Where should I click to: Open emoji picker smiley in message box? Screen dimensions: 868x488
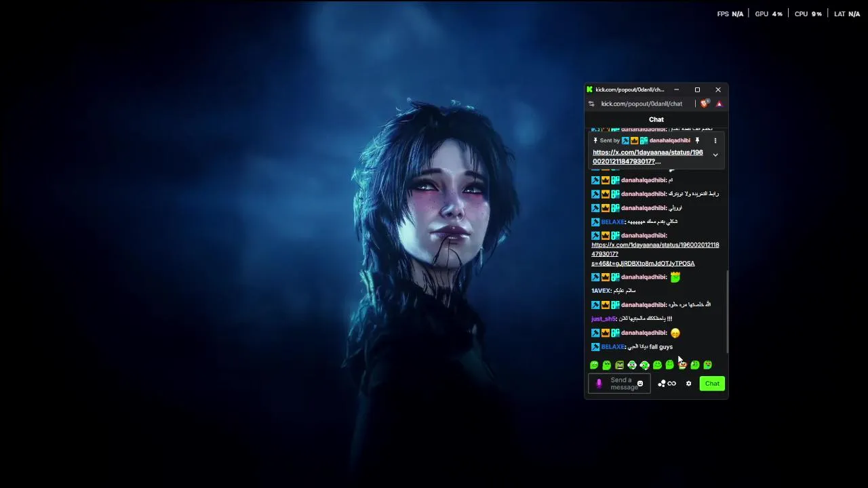coord(639,384)
